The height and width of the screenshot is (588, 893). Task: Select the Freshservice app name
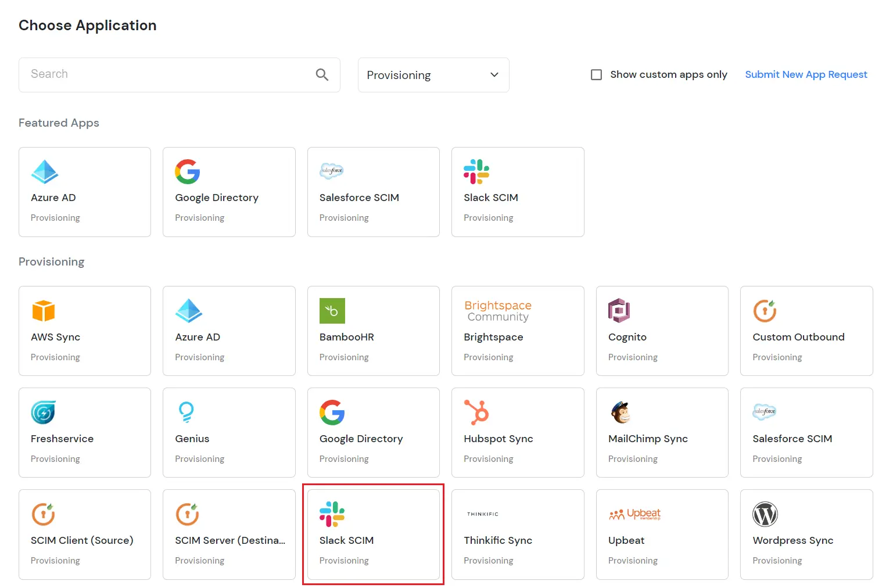point(62,439)
